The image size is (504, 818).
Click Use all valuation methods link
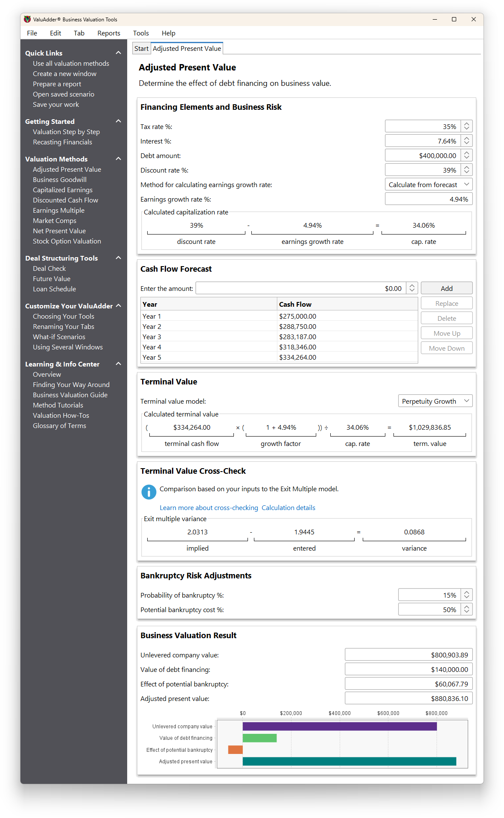tap(71, 63)
